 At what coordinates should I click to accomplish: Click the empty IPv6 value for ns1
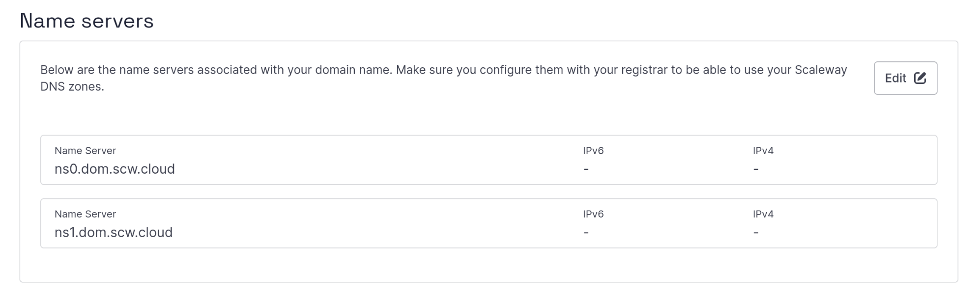pyautogui.click(x=586, y=233)
